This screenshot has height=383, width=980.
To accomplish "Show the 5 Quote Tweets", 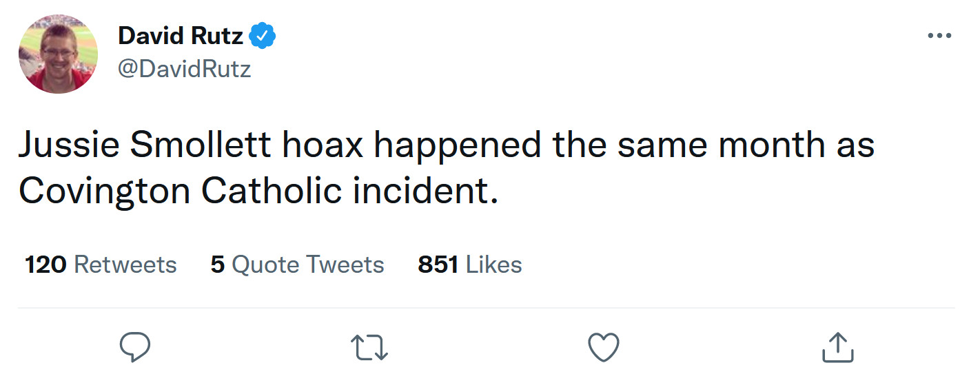I will pos(298,265).
